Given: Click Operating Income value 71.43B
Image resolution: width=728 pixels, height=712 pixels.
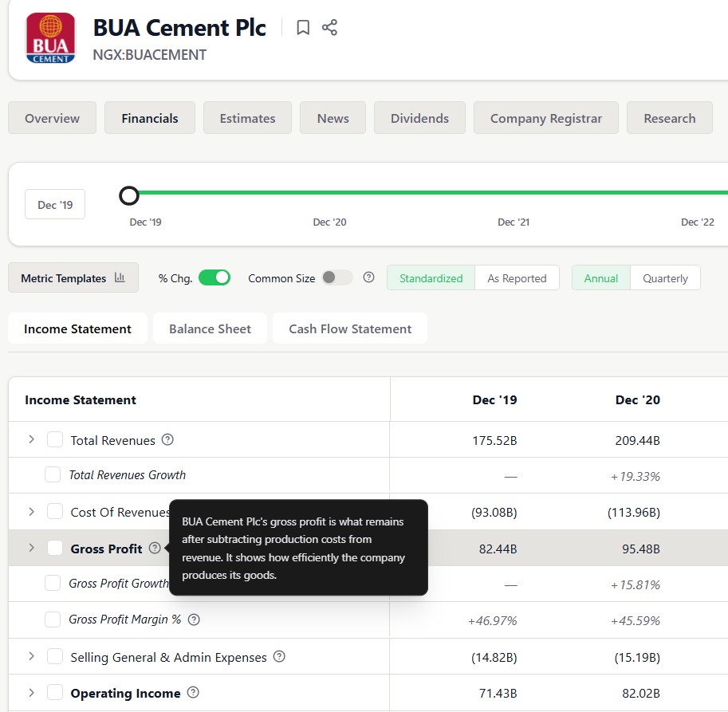Looking at the screenshot, I should [498, 693].
